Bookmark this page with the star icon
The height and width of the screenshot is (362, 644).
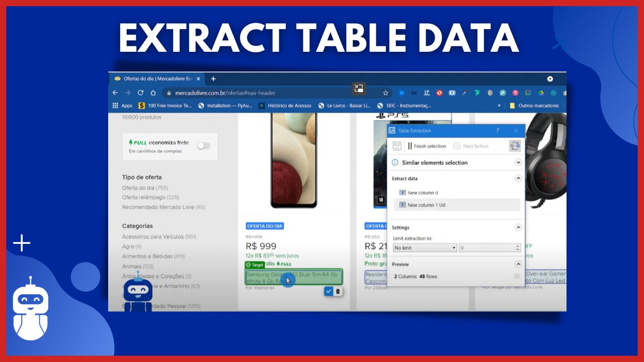385,93
